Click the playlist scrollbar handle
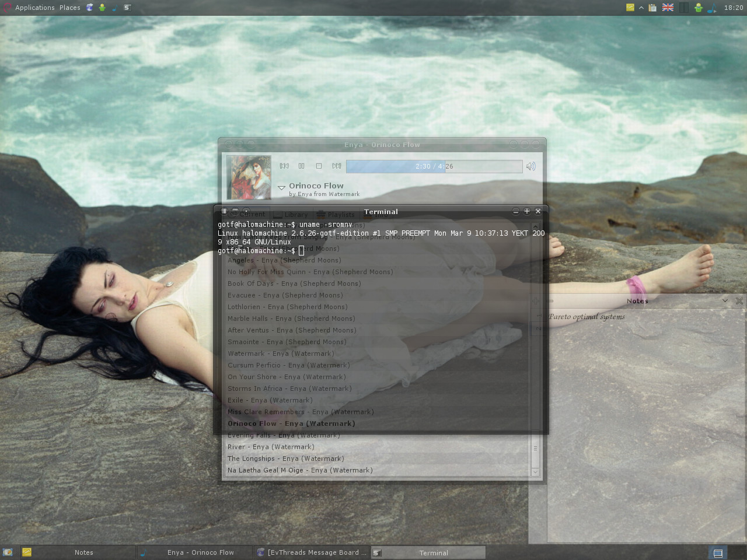Viewport: 747px width, 560px height. coord(535,448)
